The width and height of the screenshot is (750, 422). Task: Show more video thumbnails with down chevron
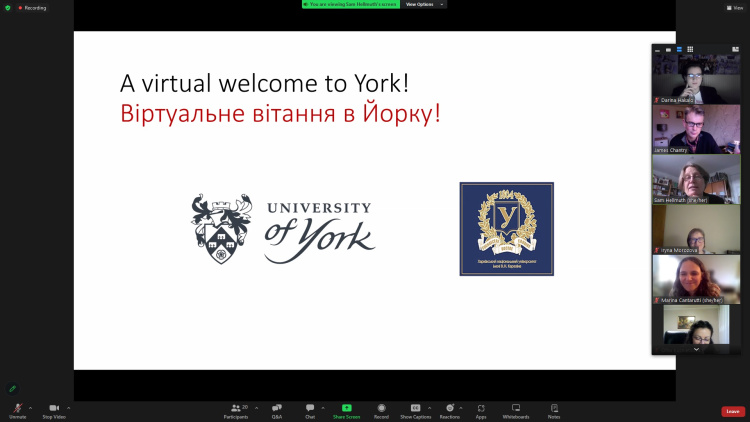tap(696, 350)
